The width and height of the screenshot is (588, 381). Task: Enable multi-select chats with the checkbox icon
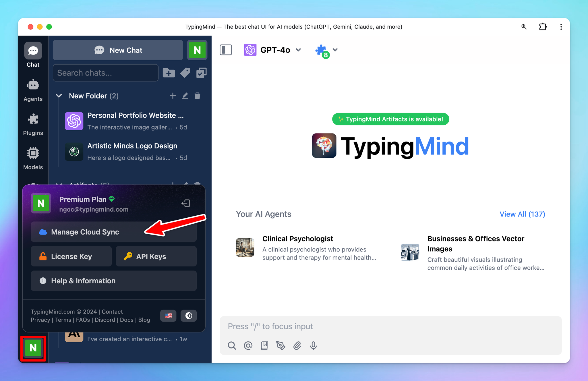201,73
